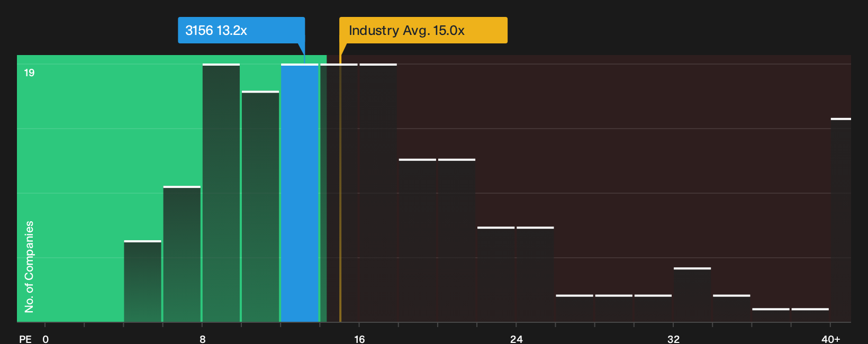Screen dimensions: 868x344
Task: Click the Industry Avg. 15.0x label
Action: 423,30
